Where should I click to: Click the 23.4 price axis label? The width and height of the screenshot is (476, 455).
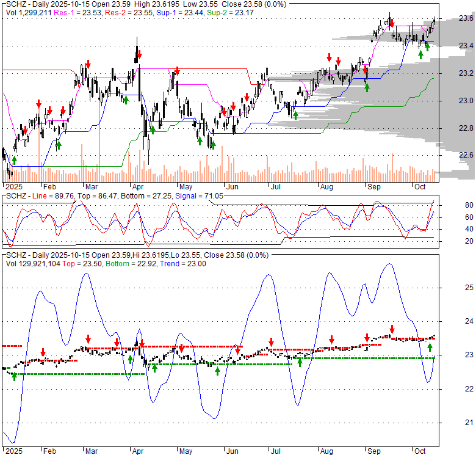pos(466,46)
